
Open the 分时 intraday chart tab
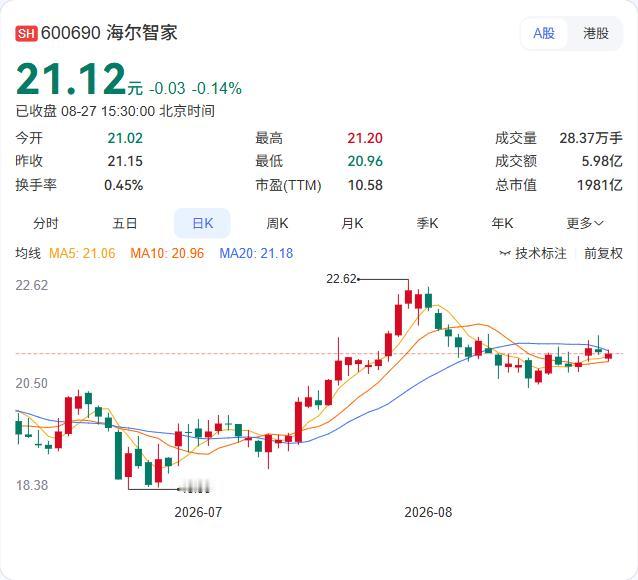46,223
